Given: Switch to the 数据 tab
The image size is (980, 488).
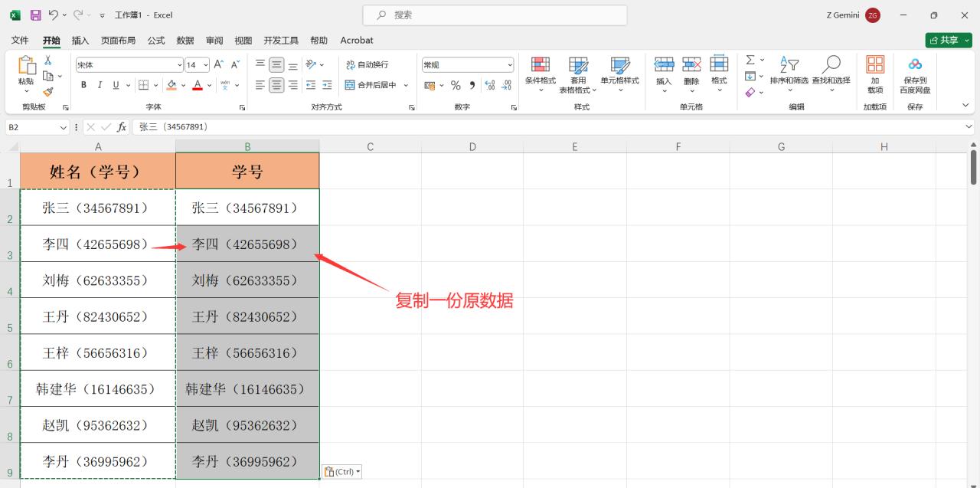Looking at the screenshot, I should tap(185, 41).
